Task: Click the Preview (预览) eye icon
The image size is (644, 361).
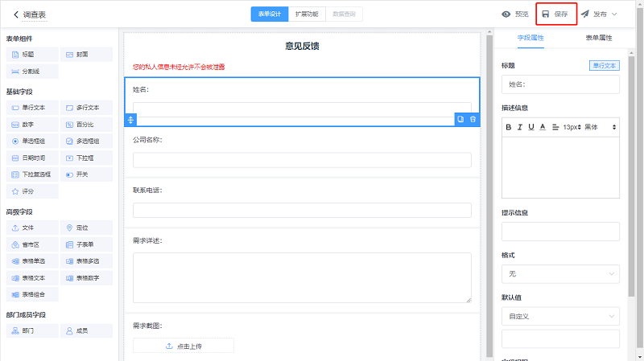Action: pos(506,14)
